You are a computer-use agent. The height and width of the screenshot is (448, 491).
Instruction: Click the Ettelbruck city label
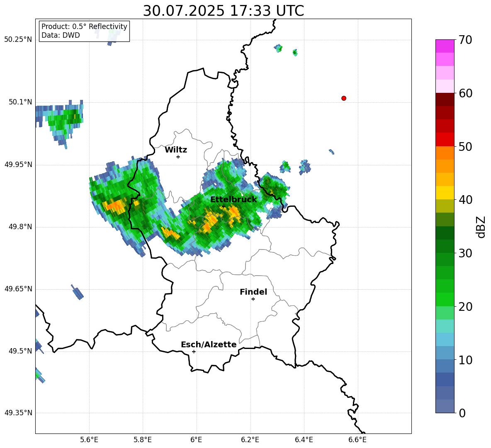[x=233, y=200]
